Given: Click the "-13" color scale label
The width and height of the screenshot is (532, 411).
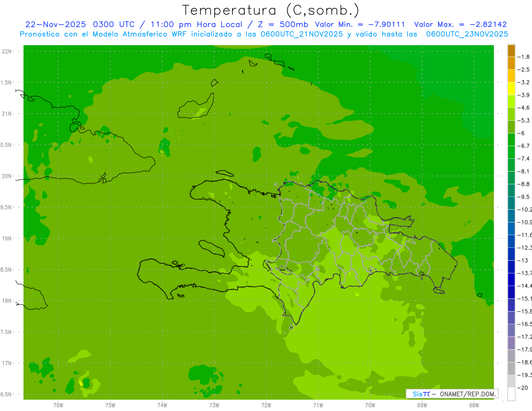Looking at the screenshot, I should coord(523,260).
